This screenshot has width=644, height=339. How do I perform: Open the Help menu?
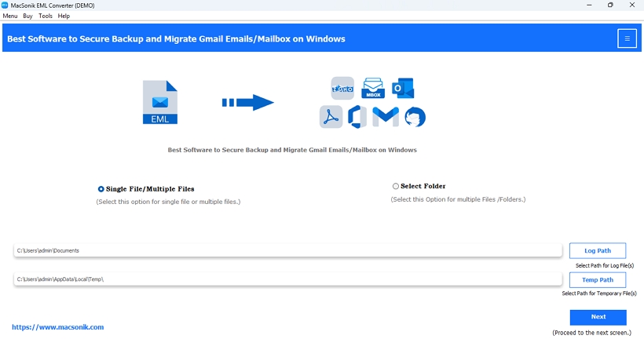(x=64, y=16)
